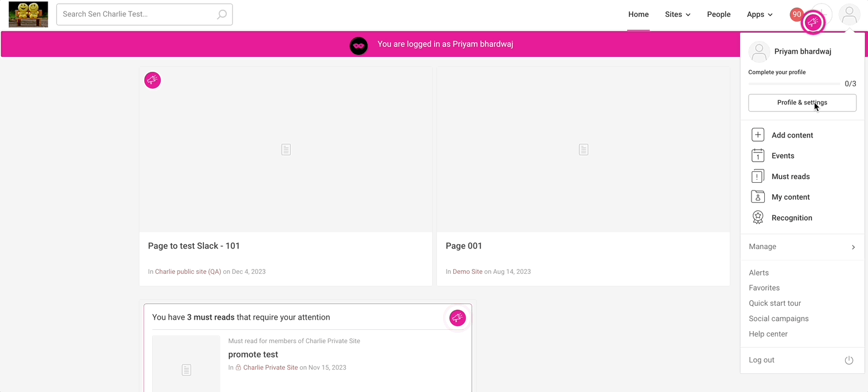Open Events from the calendar icon
868x392 pixels.
pyautogui.click(x=758, y=155)
